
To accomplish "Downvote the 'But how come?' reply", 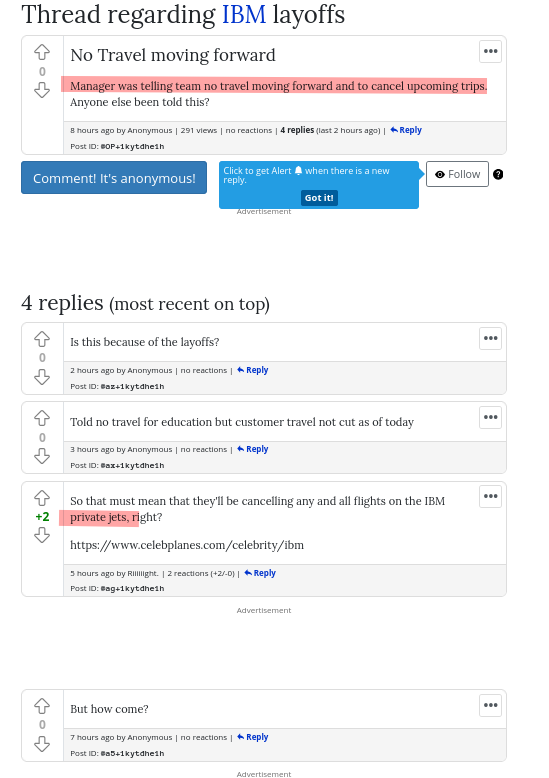I will tap(42, 744).
